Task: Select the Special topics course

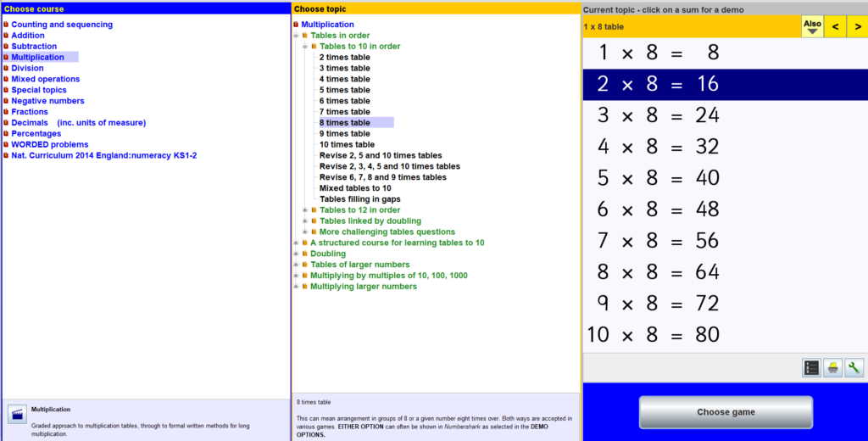Action: coord(39,90)
